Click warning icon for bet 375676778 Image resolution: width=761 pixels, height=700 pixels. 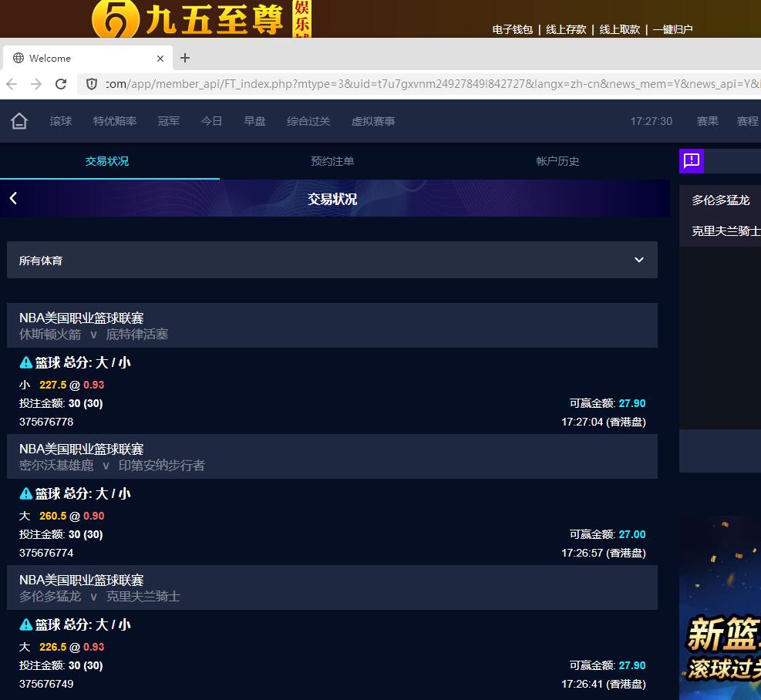25,362
